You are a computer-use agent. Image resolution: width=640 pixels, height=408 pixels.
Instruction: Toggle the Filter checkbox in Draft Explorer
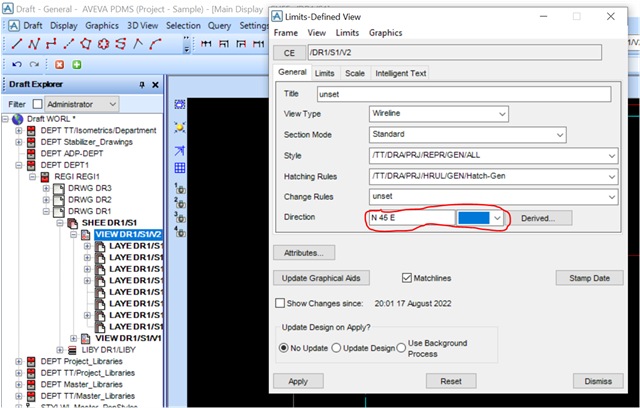(x=37, y=104)
